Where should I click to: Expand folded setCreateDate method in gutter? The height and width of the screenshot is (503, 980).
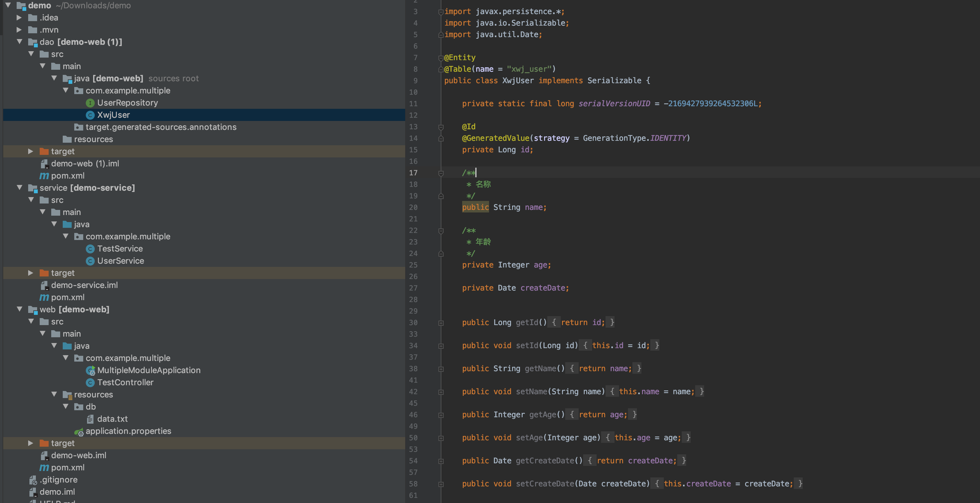click(441, 484)
